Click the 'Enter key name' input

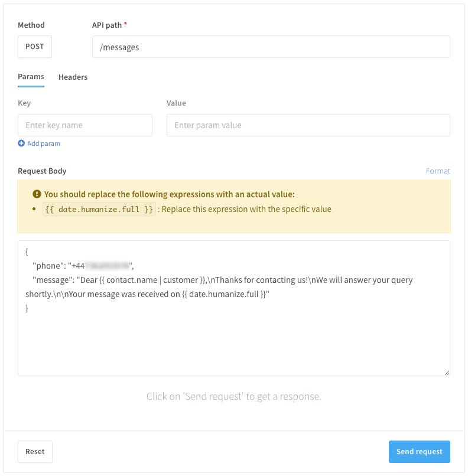click(85, 125)
